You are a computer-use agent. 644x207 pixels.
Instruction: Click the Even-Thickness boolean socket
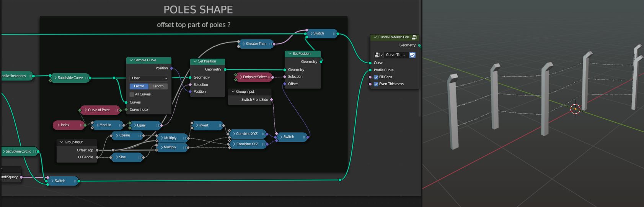point(370,84)
